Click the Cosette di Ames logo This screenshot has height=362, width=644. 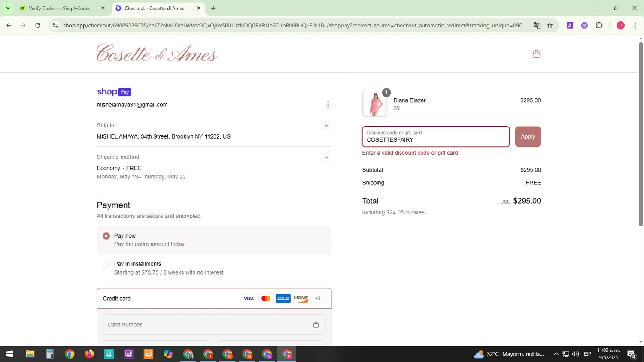click(x=157, y=54)
